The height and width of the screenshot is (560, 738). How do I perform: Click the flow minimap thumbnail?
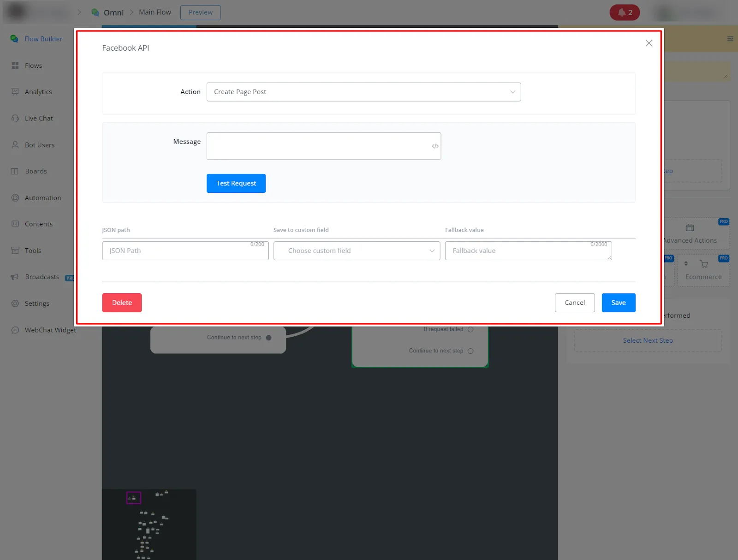tap(149, 524)
